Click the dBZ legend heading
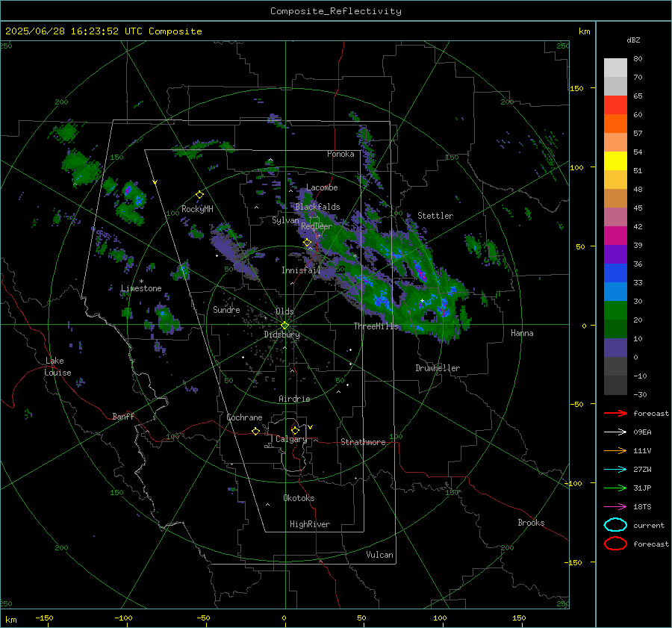 (633, 40)
